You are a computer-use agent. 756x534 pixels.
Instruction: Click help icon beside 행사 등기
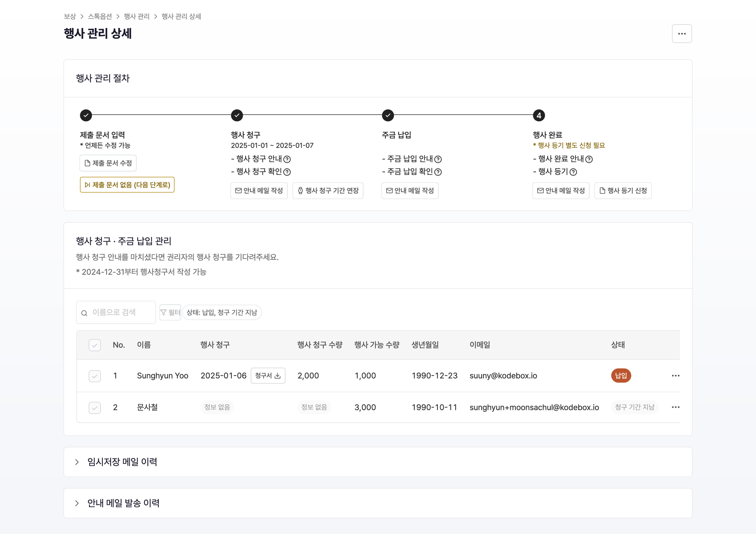coord(573,172)
